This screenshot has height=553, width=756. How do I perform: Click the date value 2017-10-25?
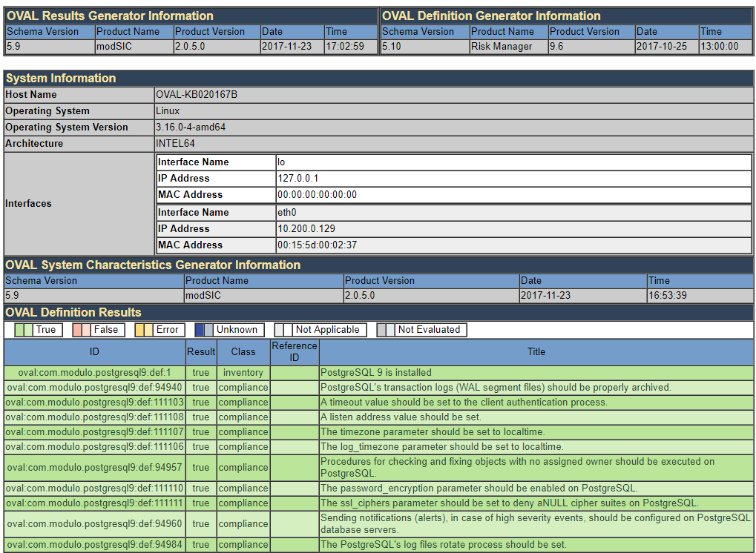tap(662, 47)
